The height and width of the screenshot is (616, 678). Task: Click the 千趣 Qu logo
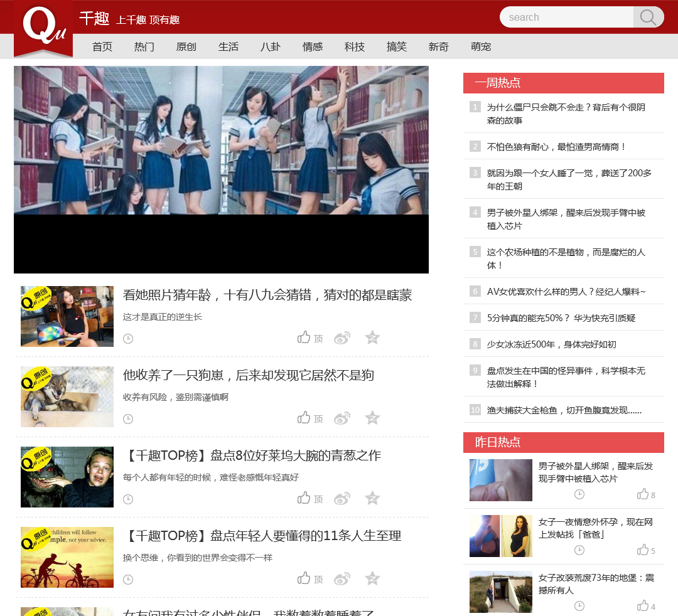pyautogui.click(x=43, y=27)
